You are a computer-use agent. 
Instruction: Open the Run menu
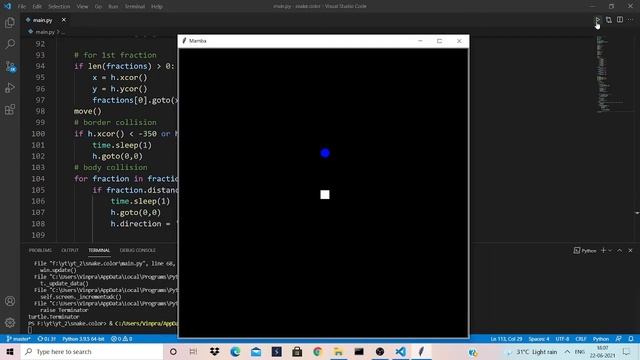tap(113, 7)
